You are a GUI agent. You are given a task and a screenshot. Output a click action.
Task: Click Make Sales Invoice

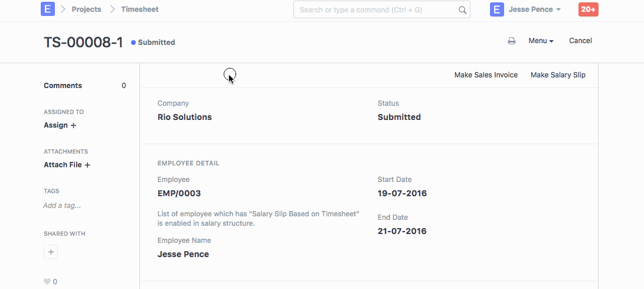486,75
